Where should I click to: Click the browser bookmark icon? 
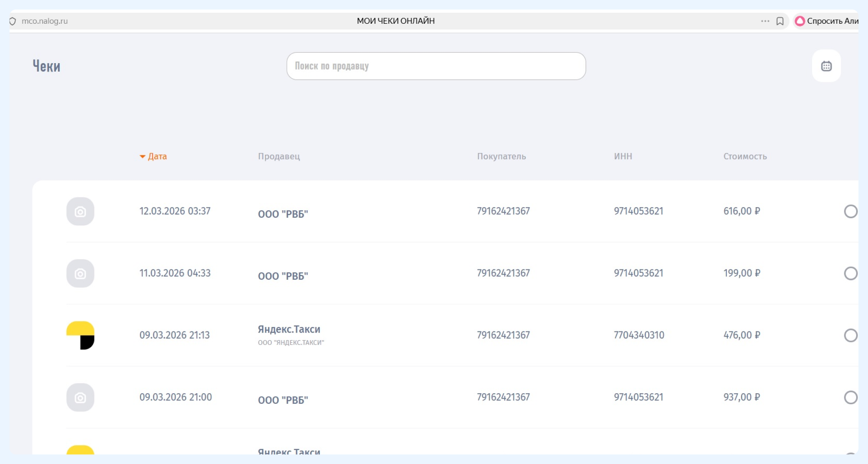tap(780, 21)
